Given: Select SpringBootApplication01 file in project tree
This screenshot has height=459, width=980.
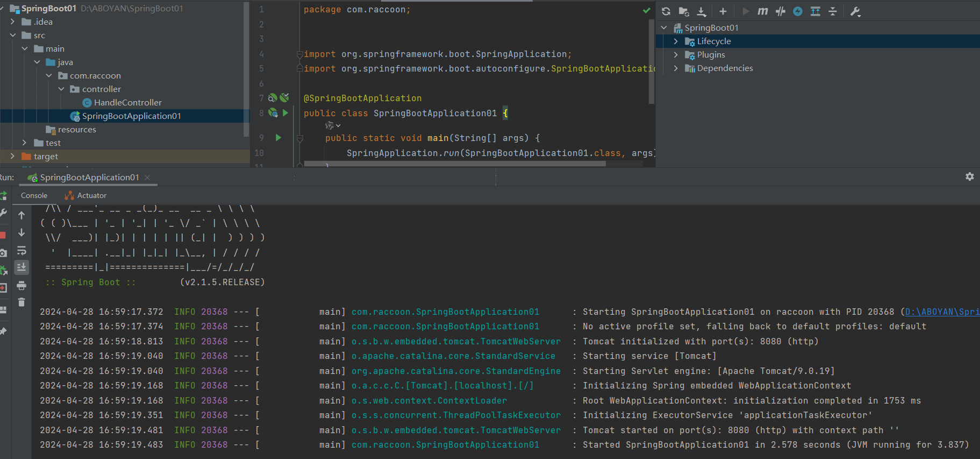Looking at the screenshot, I should 125,116.
